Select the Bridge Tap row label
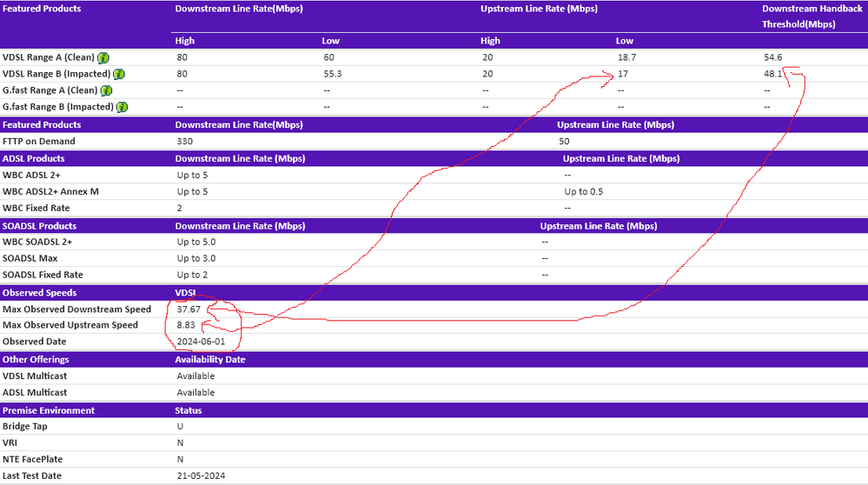This screenshot has width=868, height=485. tap(26, 426)
